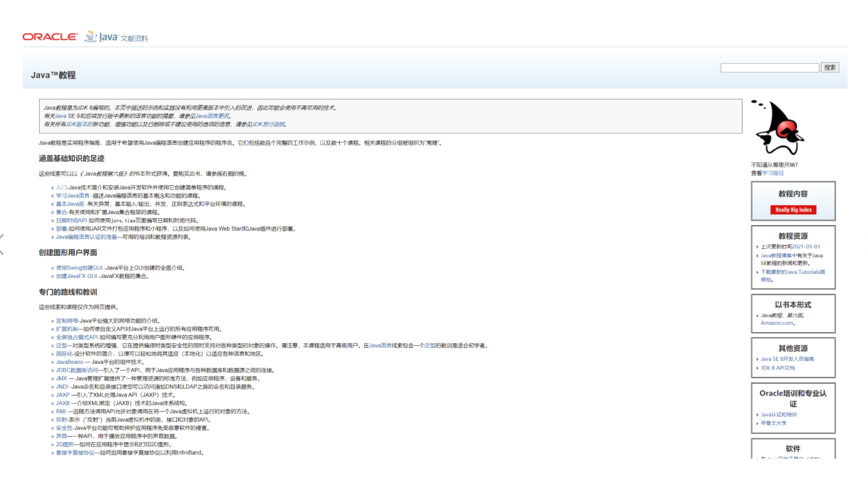This screenshot has height=479, width=868.
Task: Open the 集合 collections link
Action: tap(61, 213)
